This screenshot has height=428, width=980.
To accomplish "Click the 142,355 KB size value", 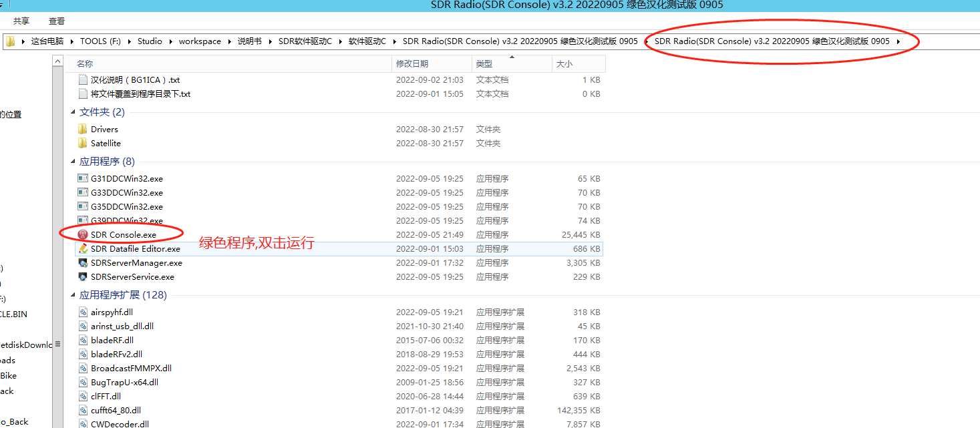I will [x=579, y=410].
